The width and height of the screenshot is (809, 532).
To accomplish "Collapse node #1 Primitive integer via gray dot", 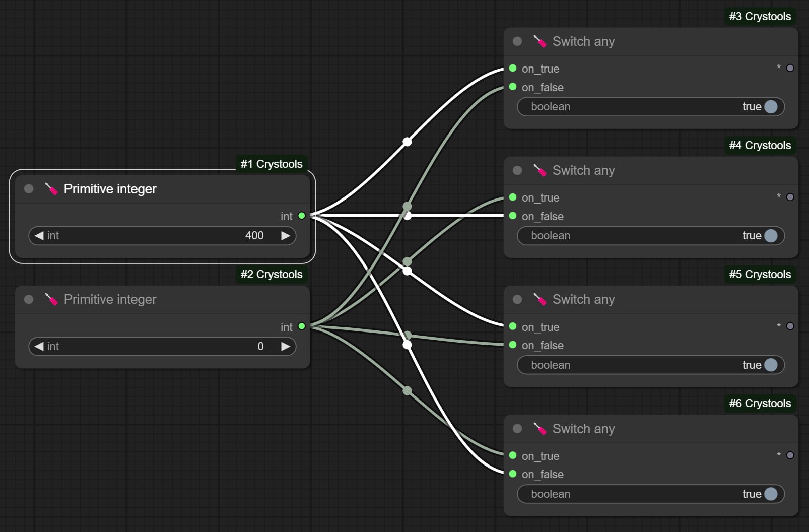I will click(29, 188).
